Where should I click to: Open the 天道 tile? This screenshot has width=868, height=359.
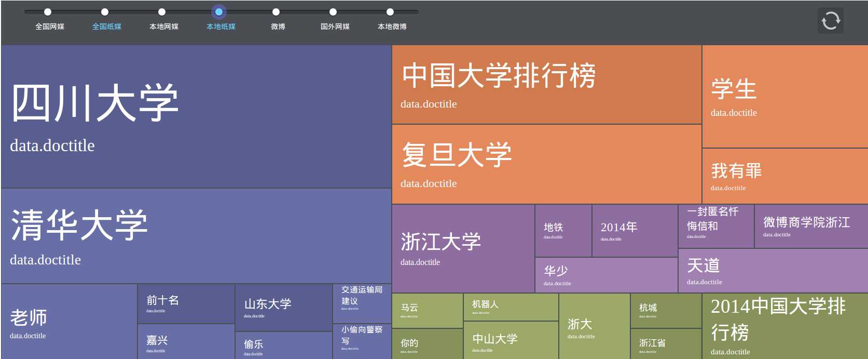(x=773, y=271)
